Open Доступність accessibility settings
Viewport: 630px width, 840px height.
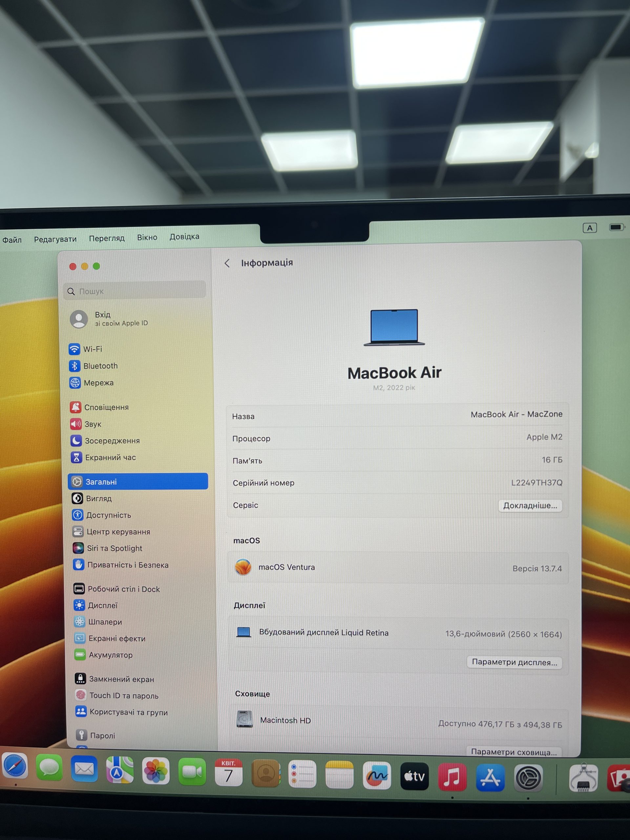point(101,515)
